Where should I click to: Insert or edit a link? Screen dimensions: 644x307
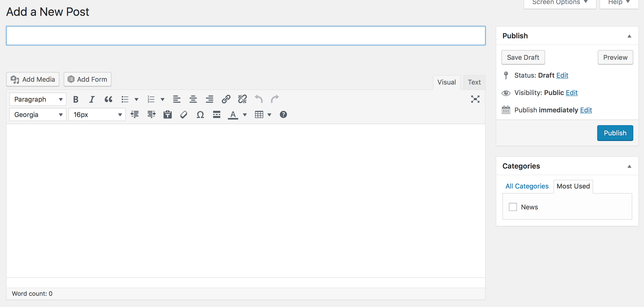226,99
